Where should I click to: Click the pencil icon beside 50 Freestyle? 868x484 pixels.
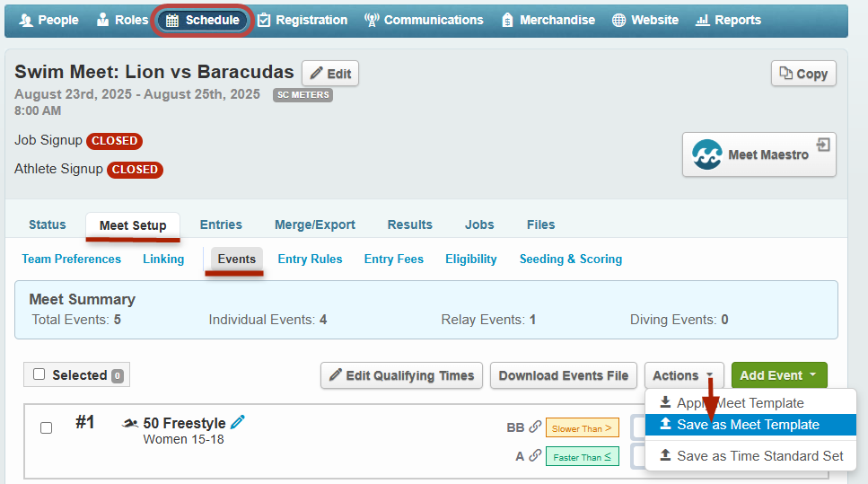click(238, 423)
